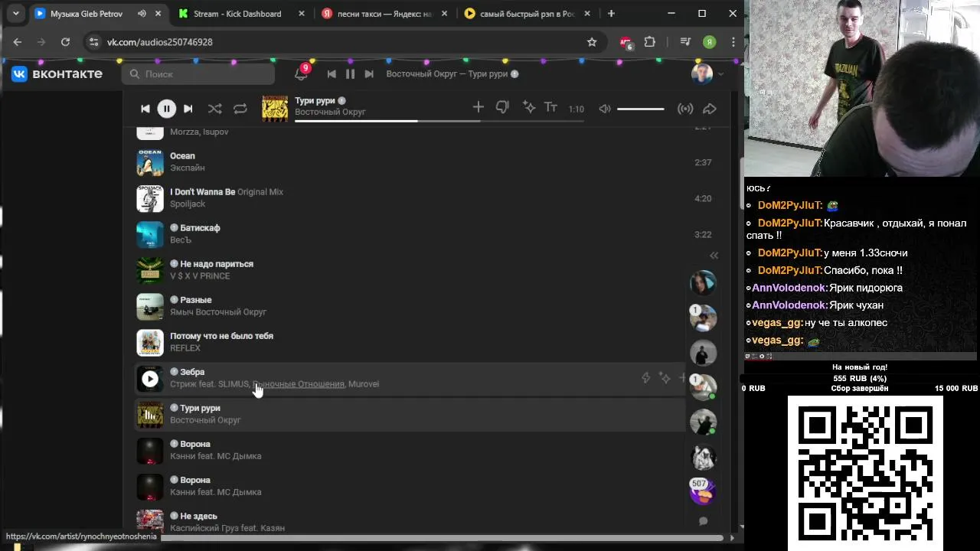Open artist link Рыночные Отношения
Screen dimensions: 980x551
point(299,384)
